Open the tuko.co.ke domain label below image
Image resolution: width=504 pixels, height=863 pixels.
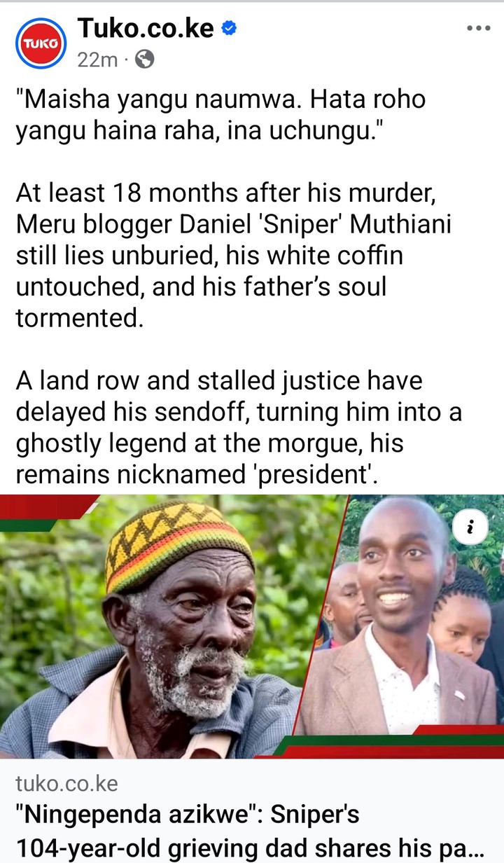tap(66, 783)
